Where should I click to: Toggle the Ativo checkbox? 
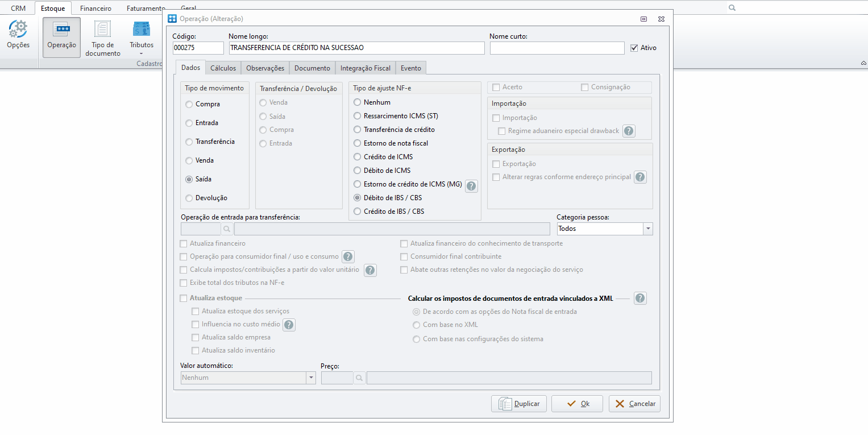[634, 48]
